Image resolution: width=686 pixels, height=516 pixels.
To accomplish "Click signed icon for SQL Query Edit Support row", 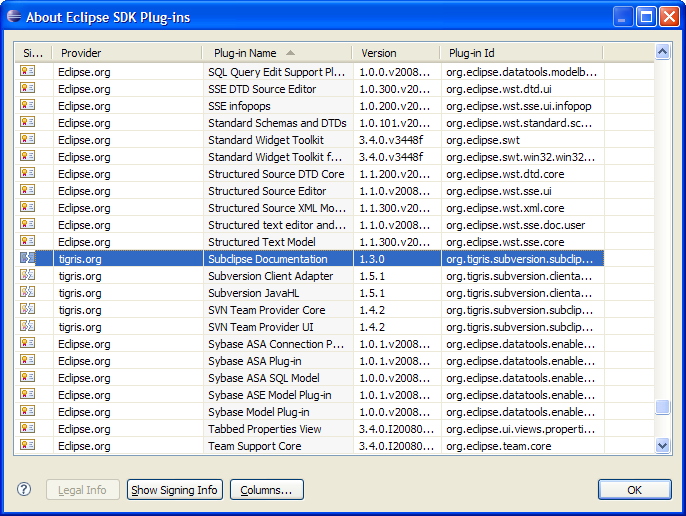I will [28, 71].
